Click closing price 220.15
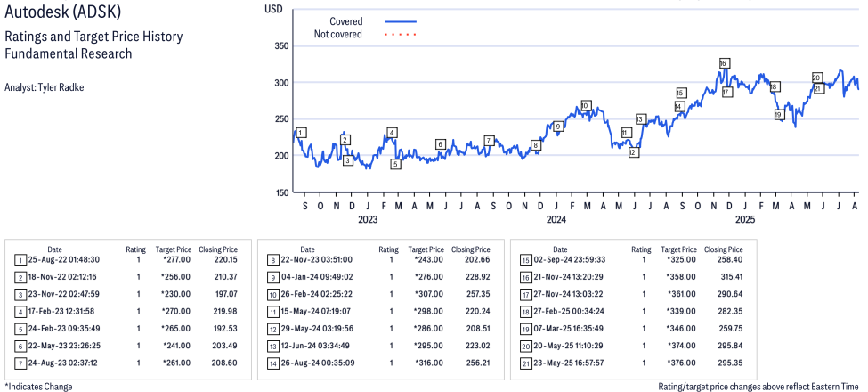The image size is (868, 392). pyautogui.click(x=226, y=259)
